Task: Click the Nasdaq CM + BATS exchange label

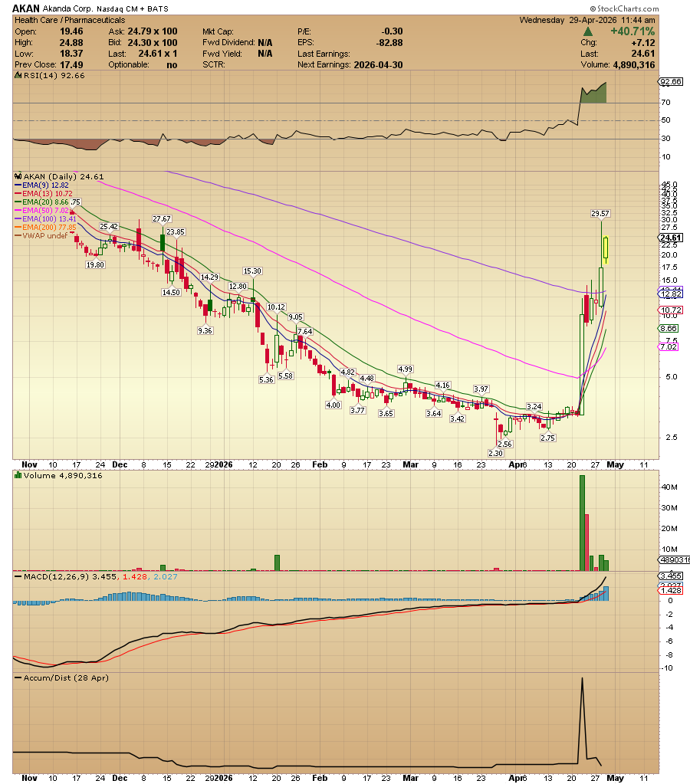Action: (132, 8)
